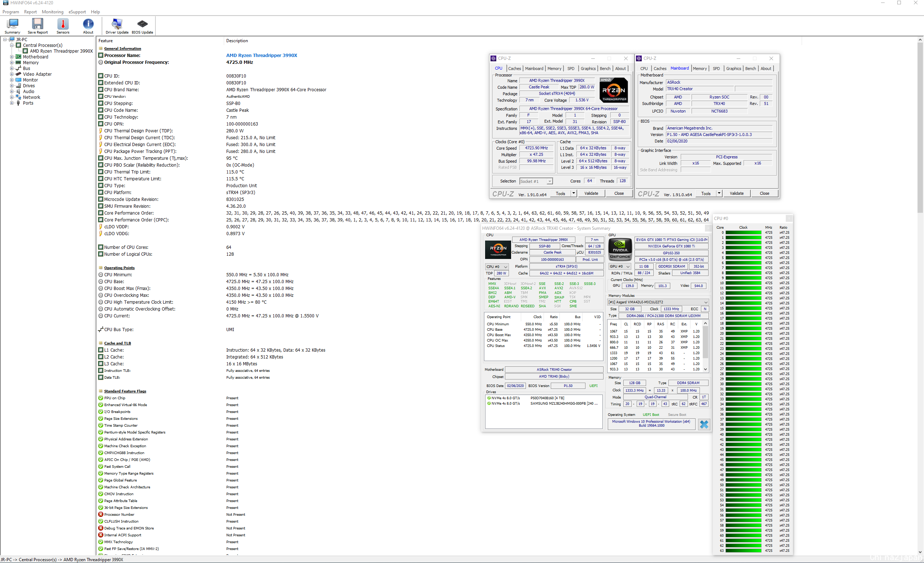
Task: Open Bench tab in Mainboard CPU-Z window
Action: (750, 69)
